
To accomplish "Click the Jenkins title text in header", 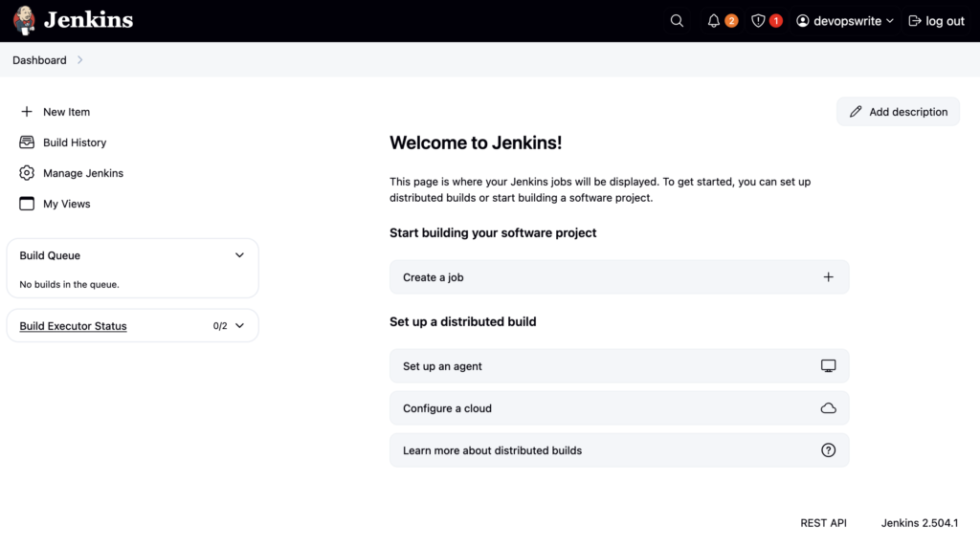I will 88,21.
